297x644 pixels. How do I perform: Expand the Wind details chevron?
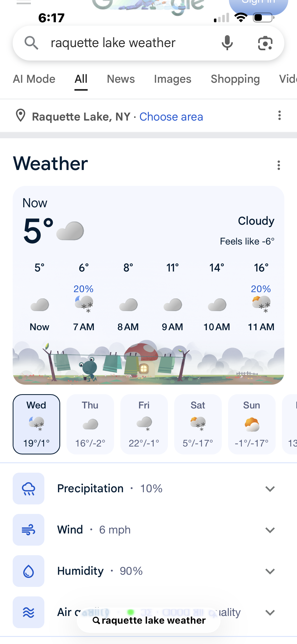tap(270, 530)
